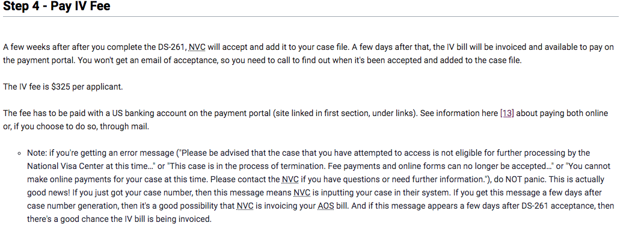Click the "Step 4 - Pay IV Fee" heading
Image resolution: width=644 pixels, height=246 pixels.
[57, 6]
